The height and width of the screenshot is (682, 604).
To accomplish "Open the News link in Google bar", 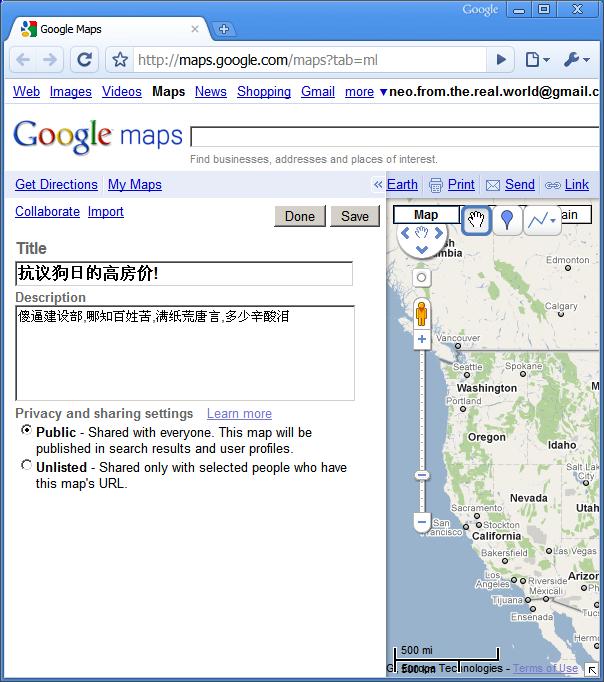I will (211, 91).
